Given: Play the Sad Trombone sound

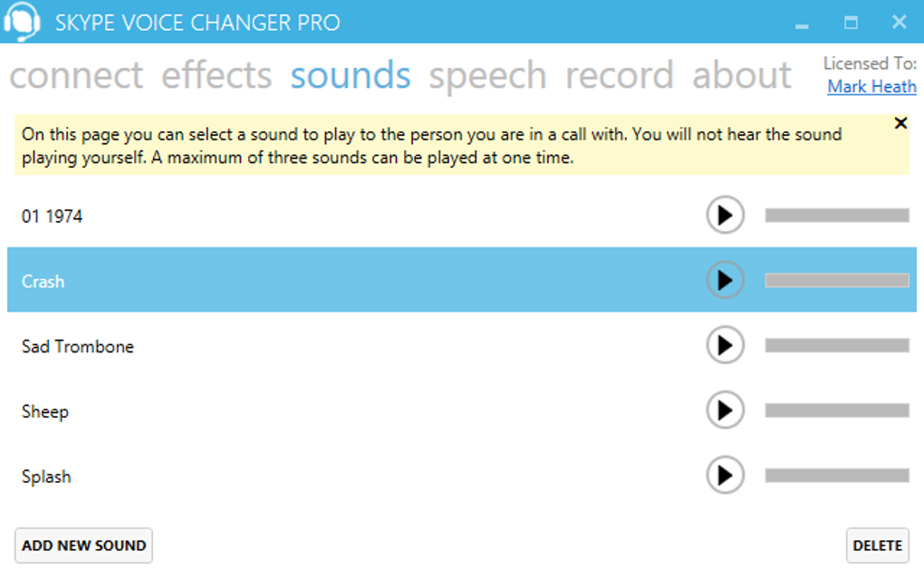Looking at the screenshot, I should [725, 345].
